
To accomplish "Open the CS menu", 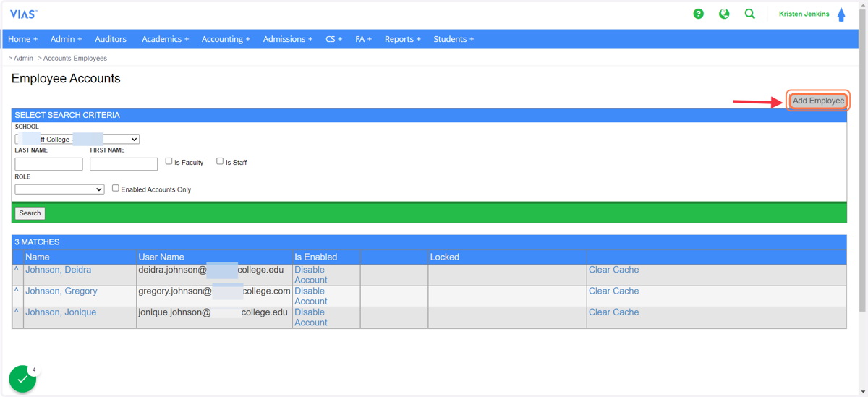I will tap(333, 39).
